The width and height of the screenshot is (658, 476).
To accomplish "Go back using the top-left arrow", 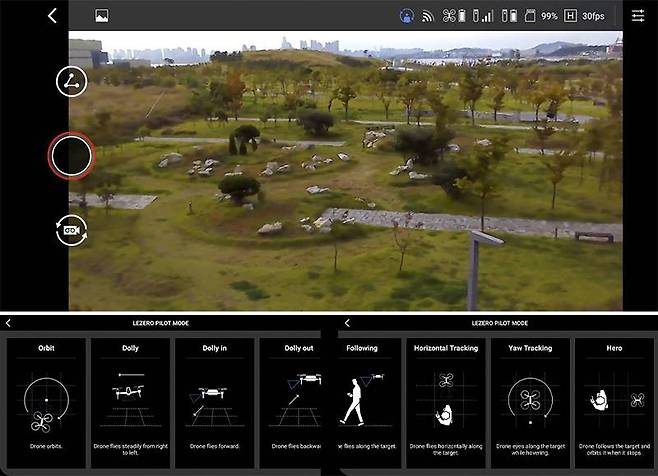I will tap(52, 16).
